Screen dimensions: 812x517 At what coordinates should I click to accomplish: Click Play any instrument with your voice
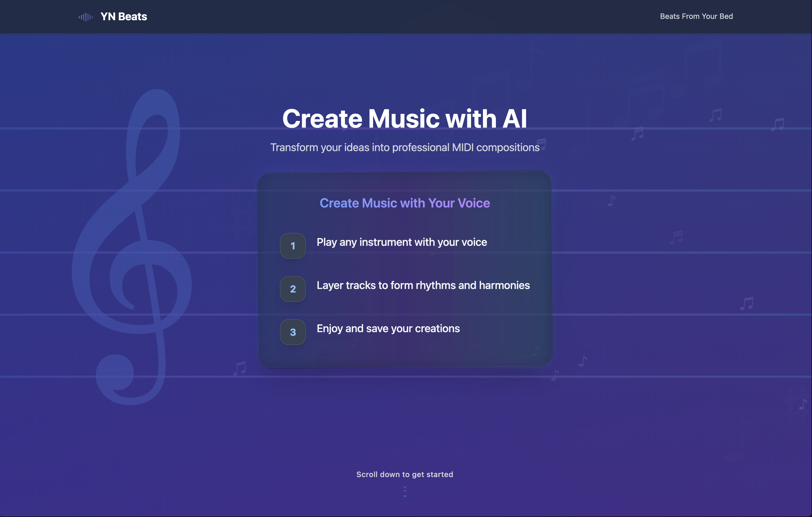click(x=401, y=242)
